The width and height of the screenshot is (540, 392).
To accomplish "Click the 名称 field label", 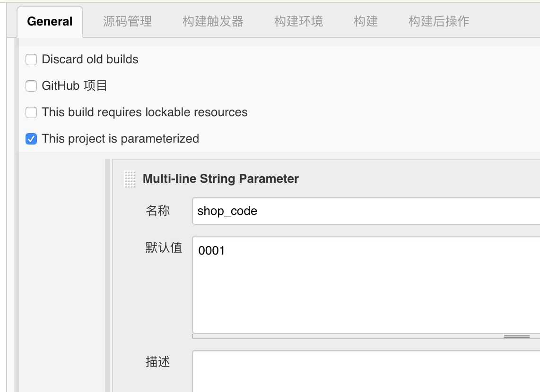I will pyautogui.click(x=157, y=211).
